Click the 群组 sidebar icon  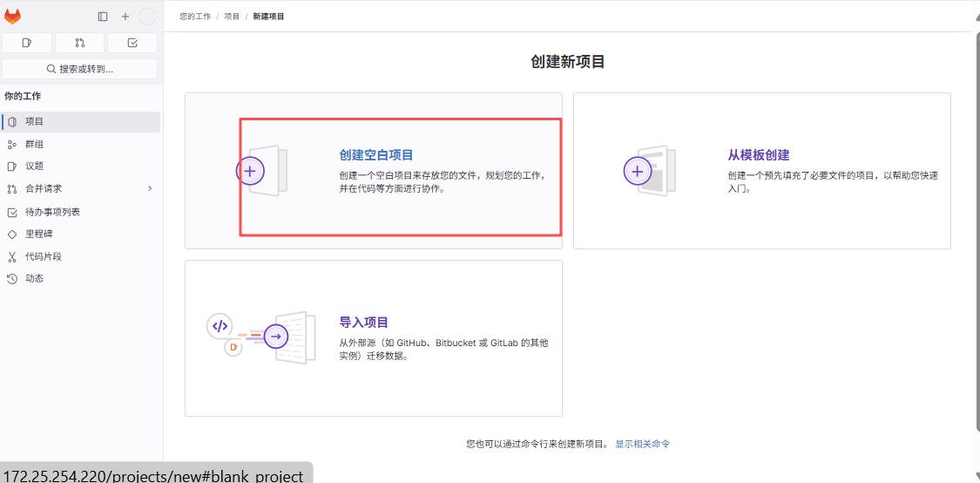click(x=12, y=145)
